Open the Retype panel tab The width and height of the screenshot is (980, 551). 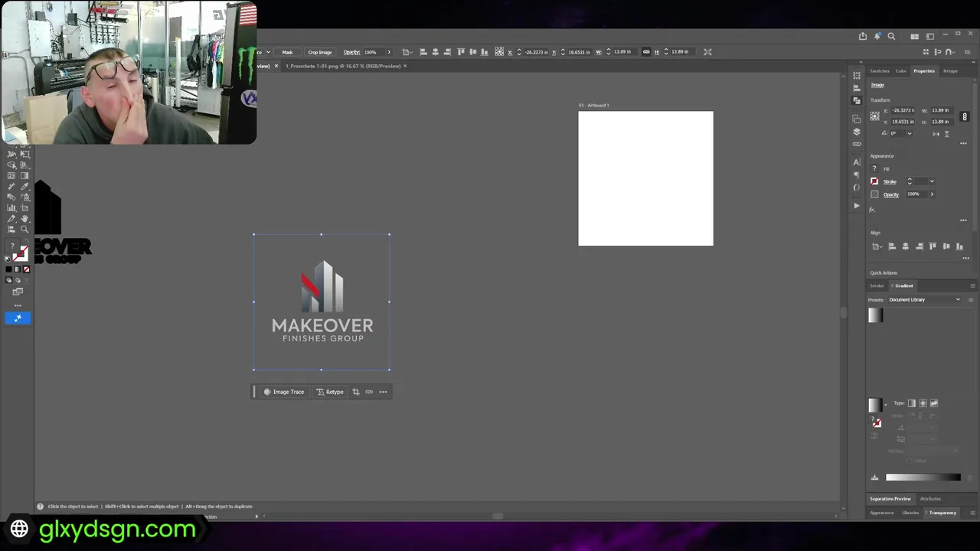[950, 71]
